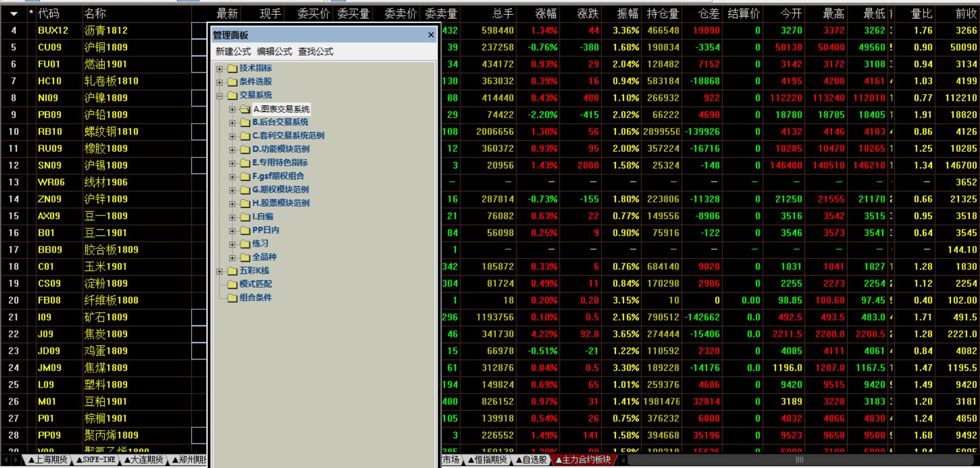
Task: Open the column header dropdown arrow
Action: [14, 13]
